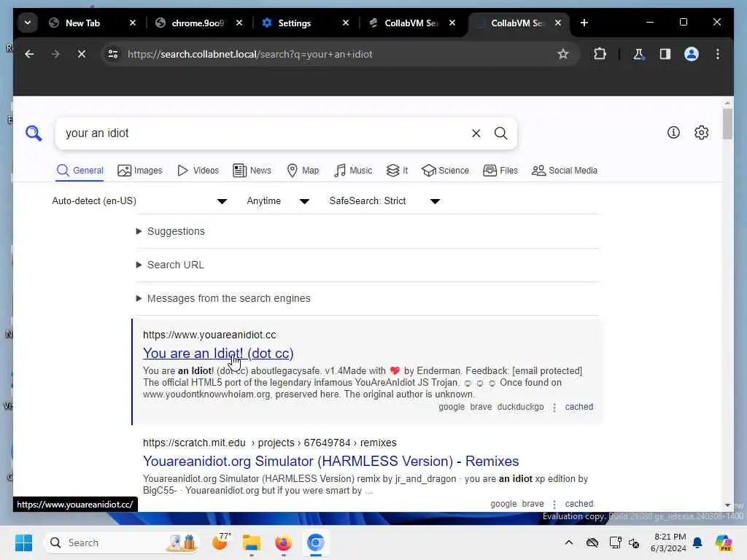Open search preferences gear icon
This screenshot has width=747, height=560.
[x=701, y=133]
